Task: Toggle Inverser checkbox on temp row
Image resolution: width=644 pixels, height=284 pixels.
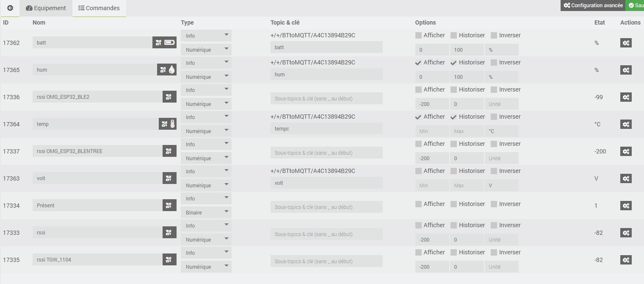Action: (494, 117)
